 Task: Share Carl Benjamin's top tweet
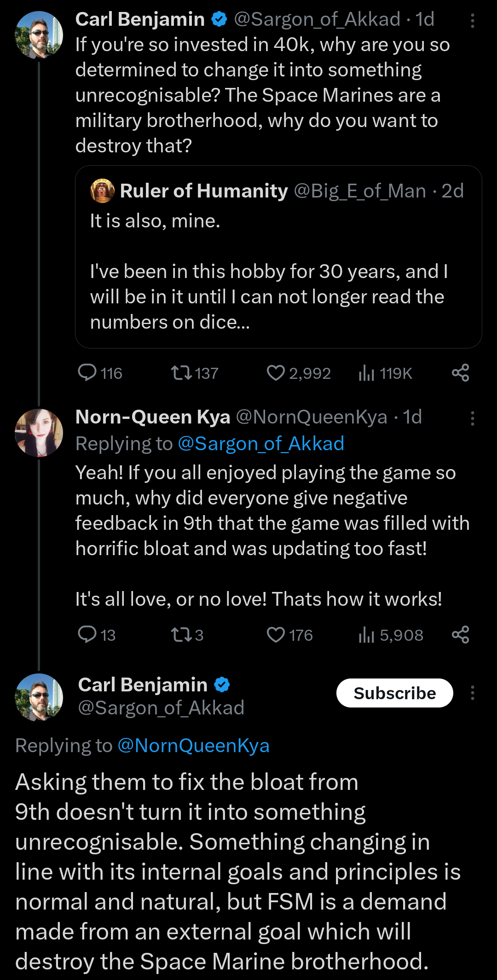[460, 373]
